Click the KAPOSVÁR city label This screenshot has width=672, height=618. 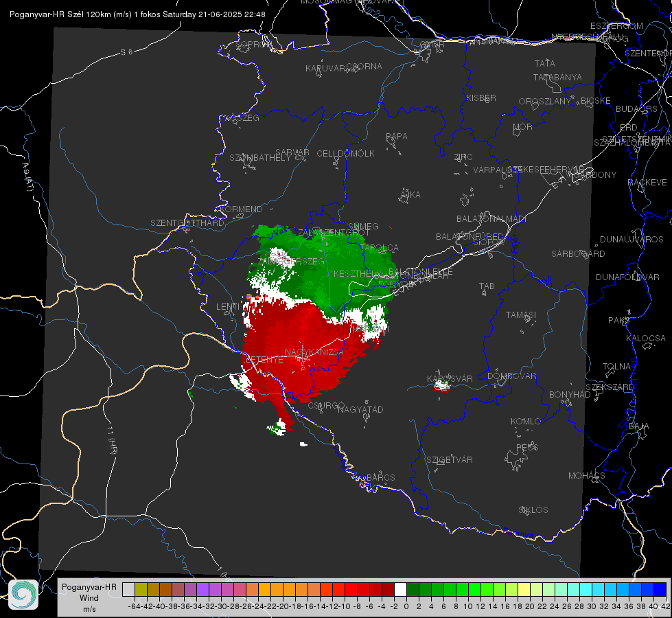pyautogui.click(x=450, y=378)
